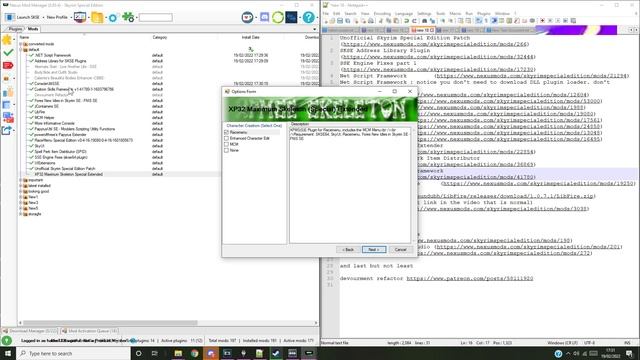This screenshot has width=640, height=360.
Task: Switch to the Plugins tab
Action: pyautogui.click(x=15, y=29)
